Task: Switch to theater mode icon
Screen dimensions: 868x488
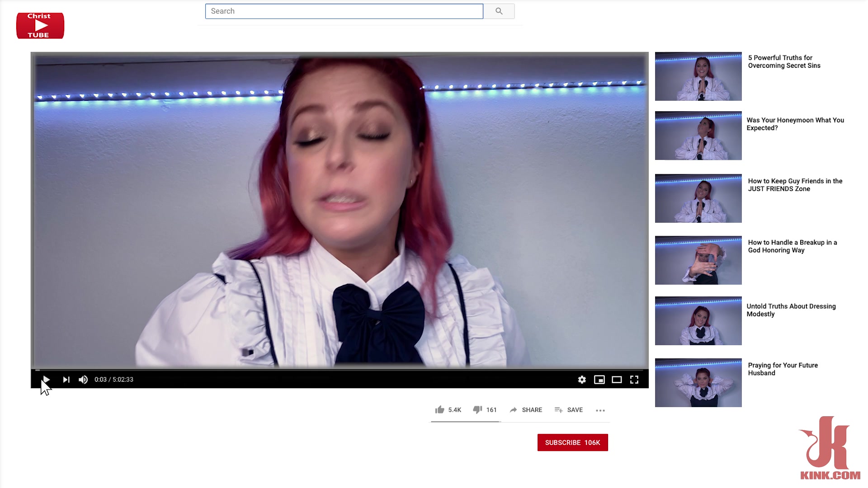Action: tap(617, 380)
